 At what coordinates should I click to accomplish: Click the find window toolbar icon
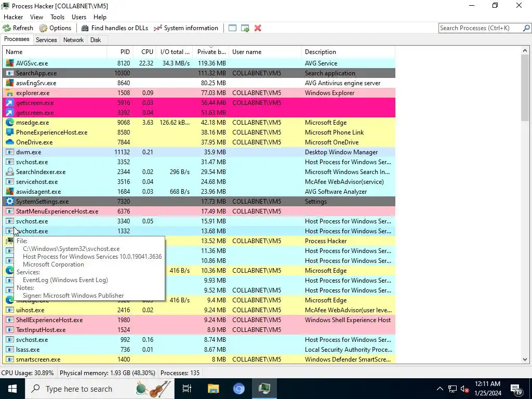(232, 28)
